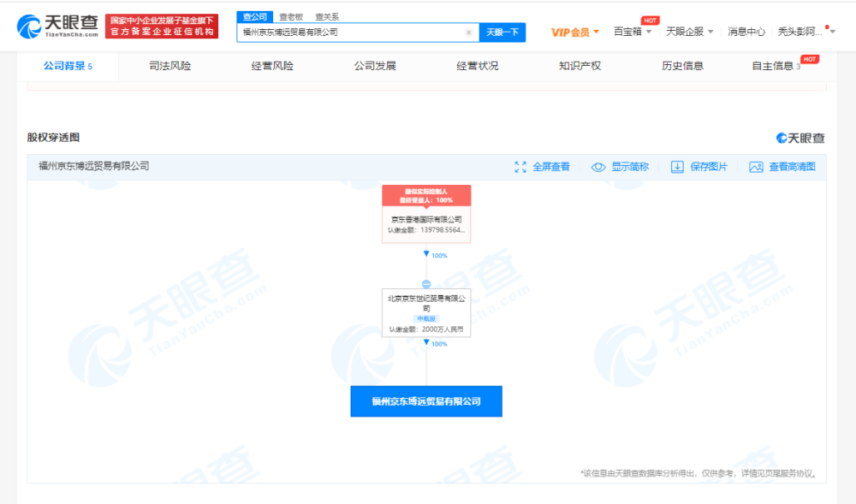The image size is (856, 504).
Task: Click the 天眼查 watermark logo beside 股权穿透图 title
Action: tap(800, 138)
